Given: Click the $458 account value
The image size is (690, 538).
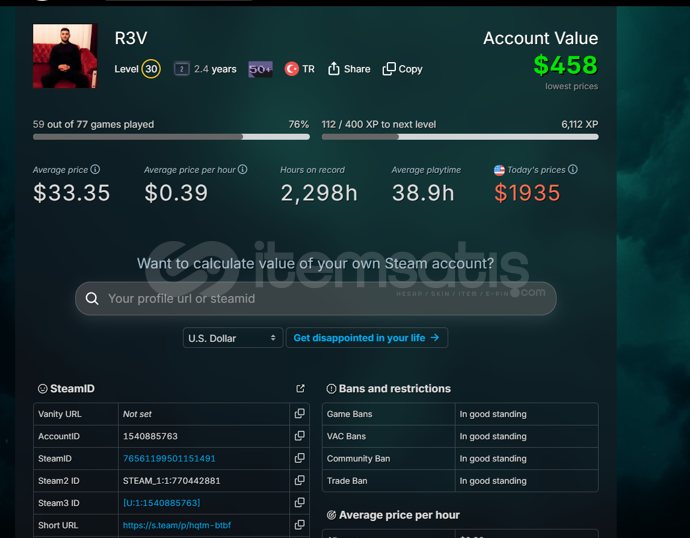Looking at the screenshot, I should [565, 65].
